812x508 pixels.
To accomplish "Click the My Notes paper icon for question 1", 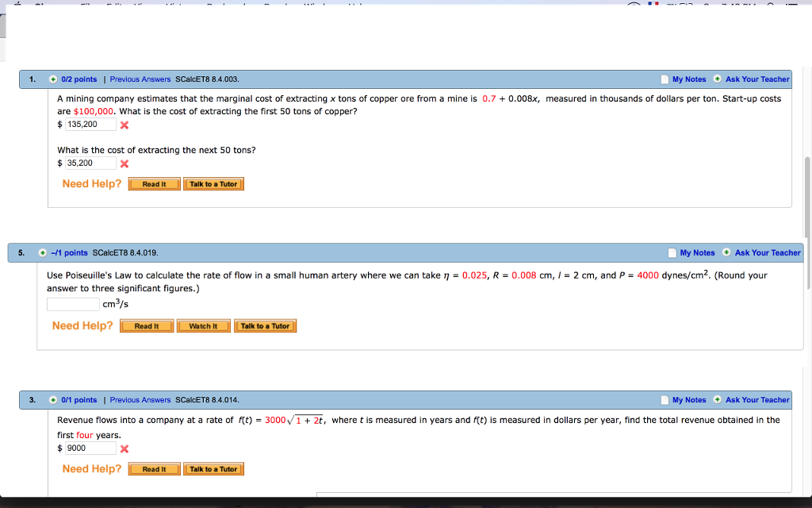I will 664,79.
